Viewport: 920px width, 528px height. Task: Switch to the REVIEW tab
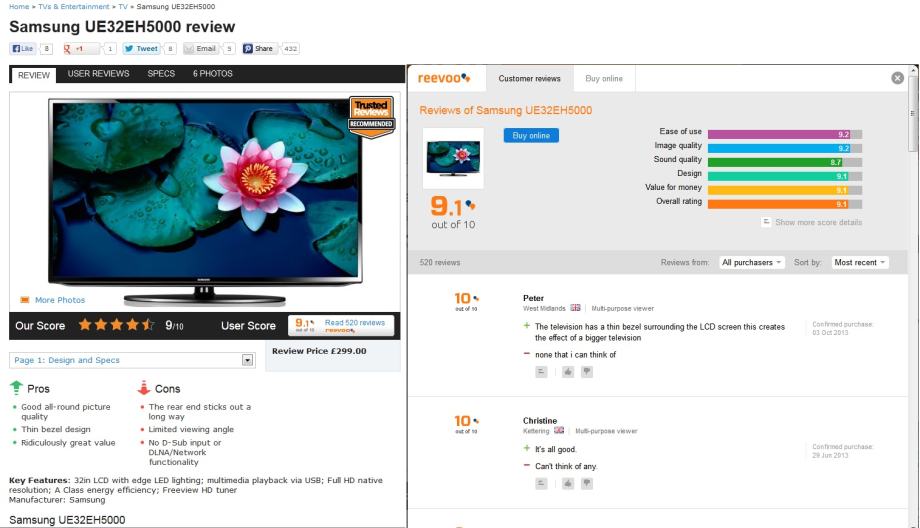[33, 75]
